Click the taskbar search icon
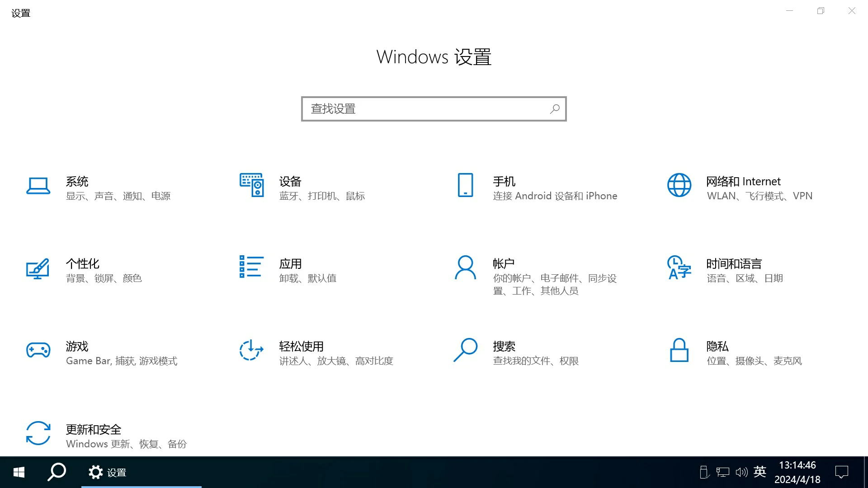Image resolution: width=868 pixels, height=488 pixels. point(57,472)
